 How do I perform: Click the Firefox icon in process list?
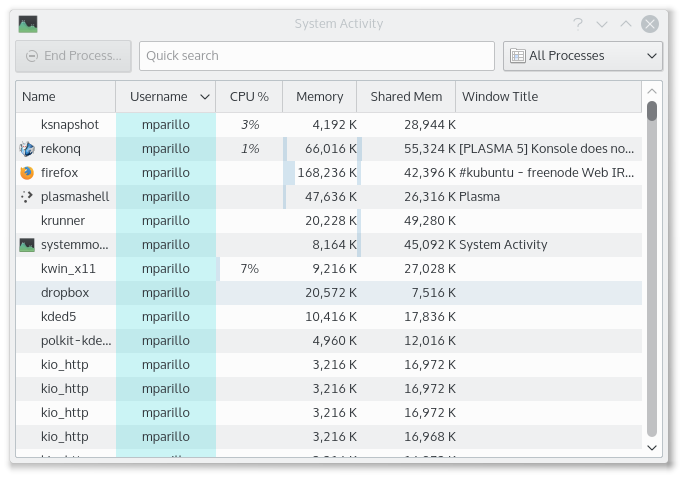pos(27,173)
